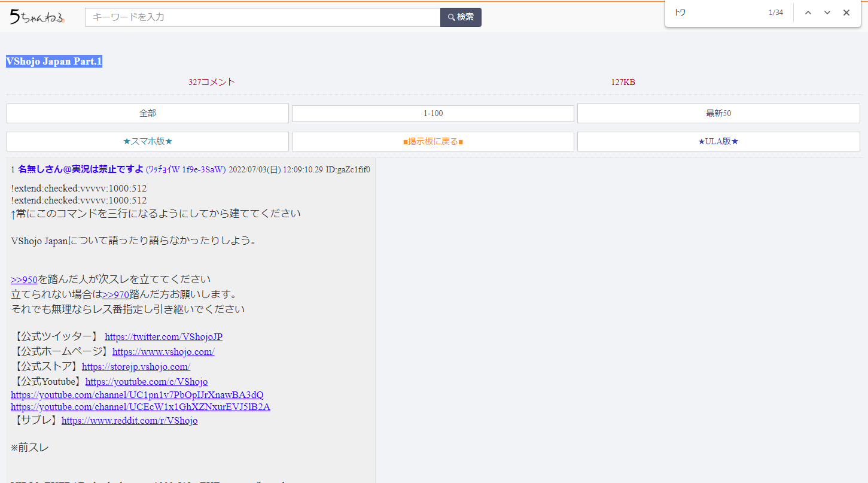868x483 pixels.
Task: Open the reddit.com/r/VShojo link
Action: tap(129, 421)
